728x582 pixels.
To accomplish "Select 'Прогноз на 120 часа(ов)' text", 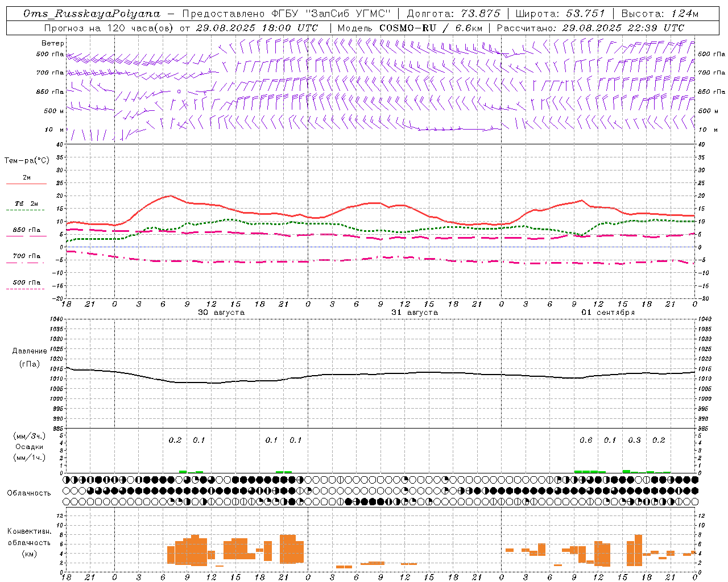I will click(x=109, y=28).
